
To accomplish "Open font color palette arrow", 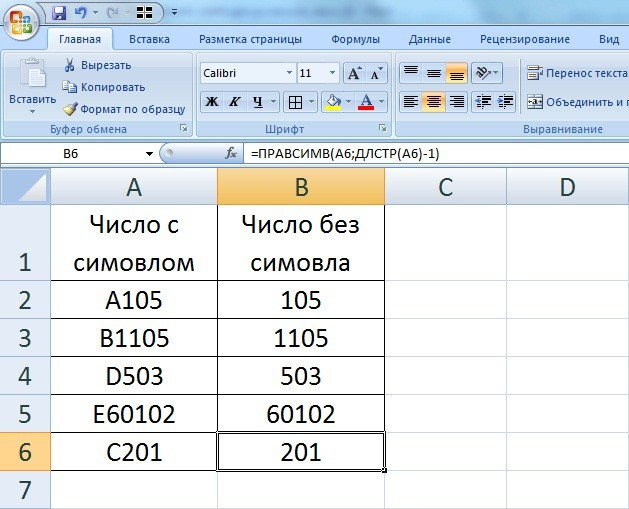I will point(381,102).
